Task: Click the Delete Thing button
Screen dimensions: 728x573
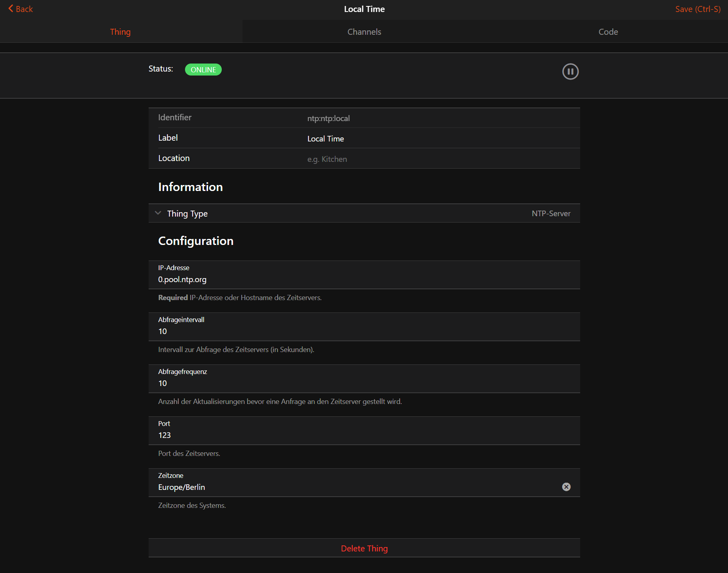Action: [x=364, y=548]
